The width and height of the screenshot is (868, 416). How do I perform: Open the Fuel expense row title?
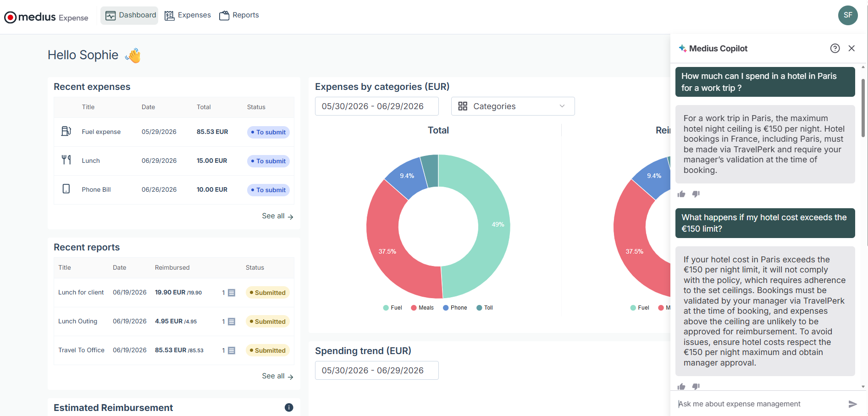pyautogui.click(x=101, y=132)
